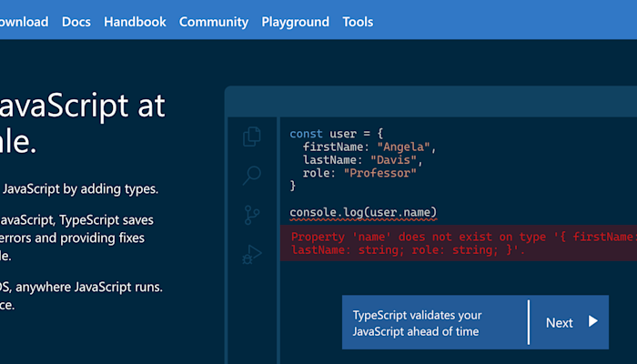The height and width of the screenshot is (364, 637).
Task: Launch the Playground from the nav bar
Action: pos(296,22)
